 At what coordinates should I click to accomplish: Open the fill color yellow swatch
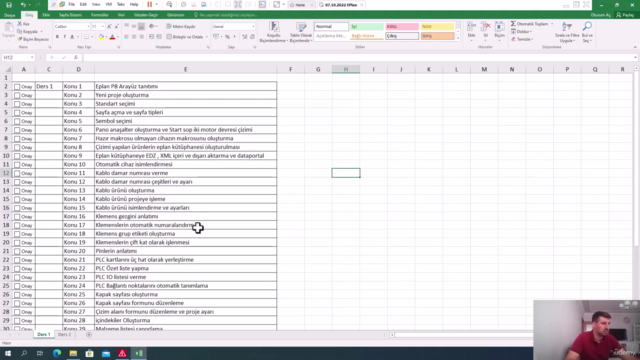pyautogui.click(x=101, y=37)
